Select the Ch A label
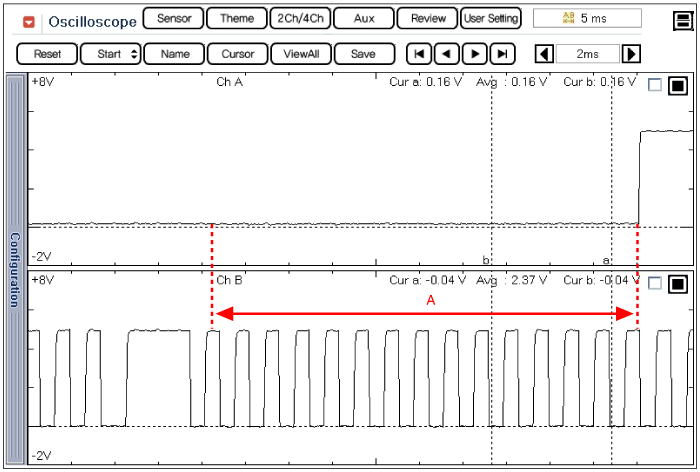 coord(229,82)
